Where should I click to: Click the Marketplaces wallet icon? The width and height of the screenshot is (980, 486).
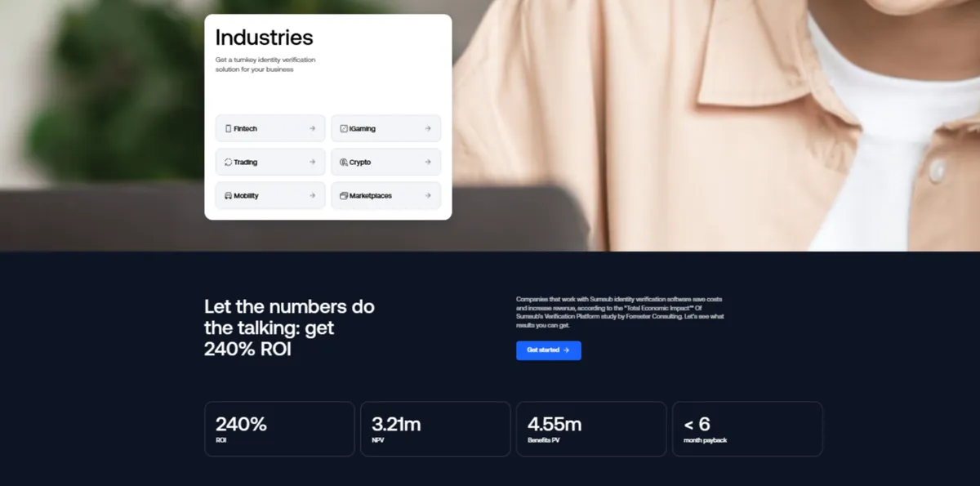click(343, 195)
